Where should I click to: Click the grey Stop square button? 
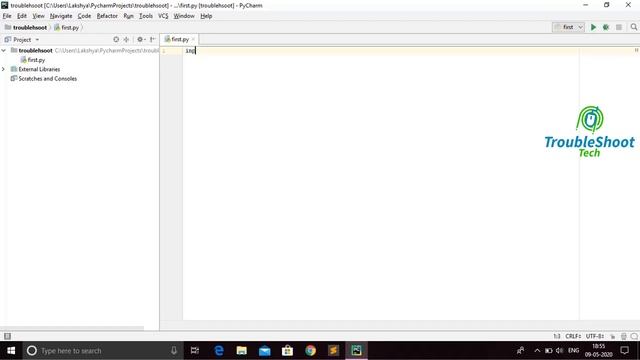click(x=619, y=27)
